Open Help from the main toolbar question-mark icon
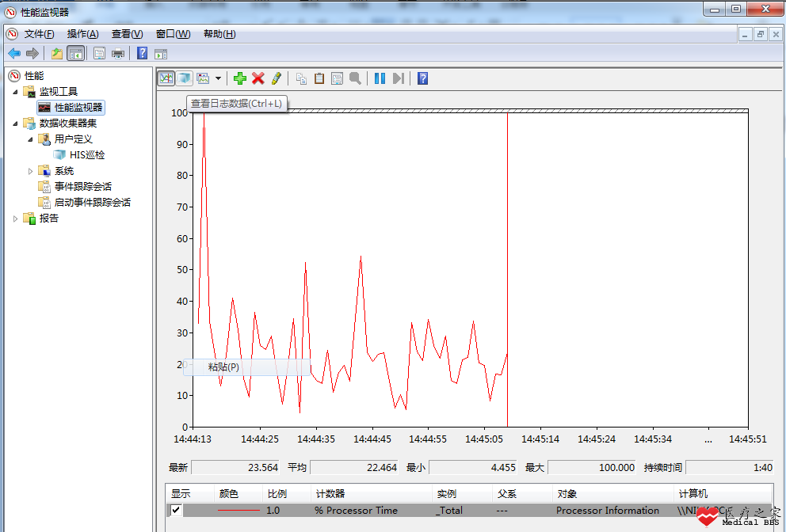 click(142, 53)
